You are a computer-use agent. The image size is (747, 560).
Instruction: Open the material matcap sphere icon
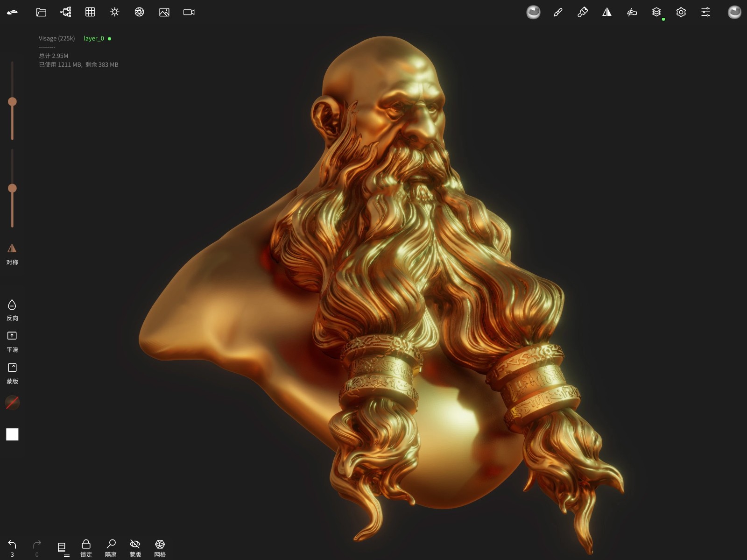coord(533,12)
